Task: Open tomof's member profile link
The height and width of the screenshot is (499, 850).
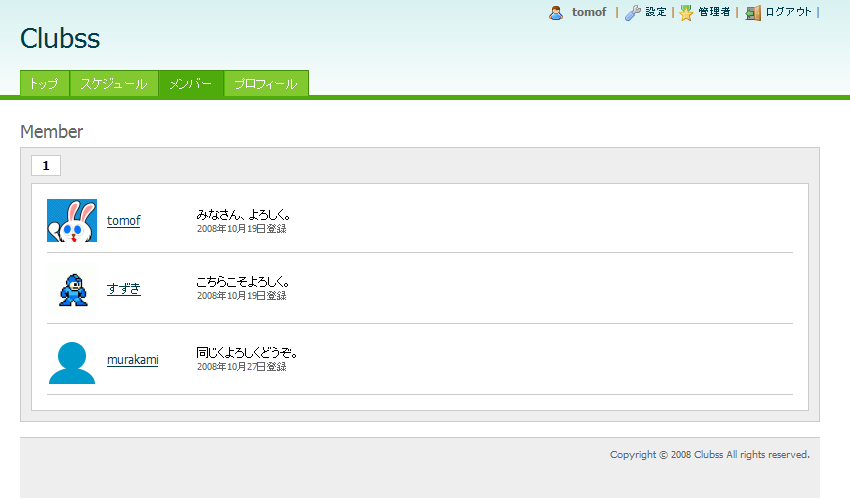Action: coord(124,221)
